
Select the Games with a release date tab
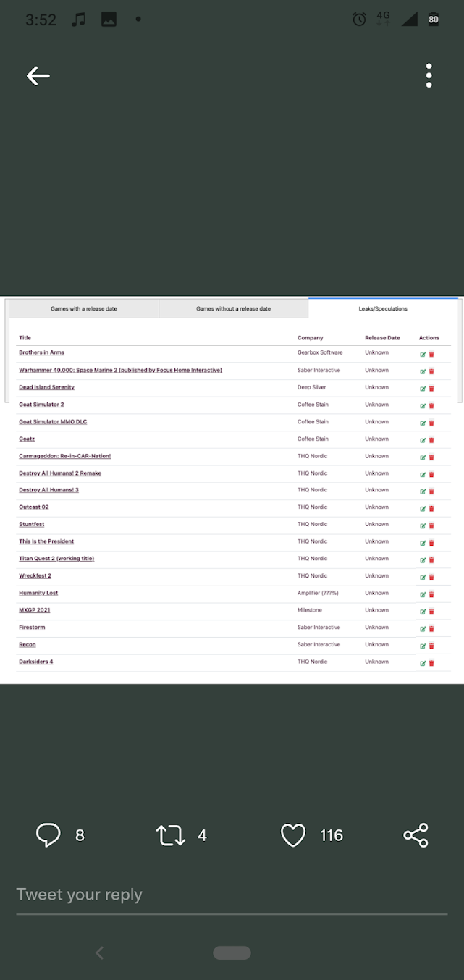[84, 309]
